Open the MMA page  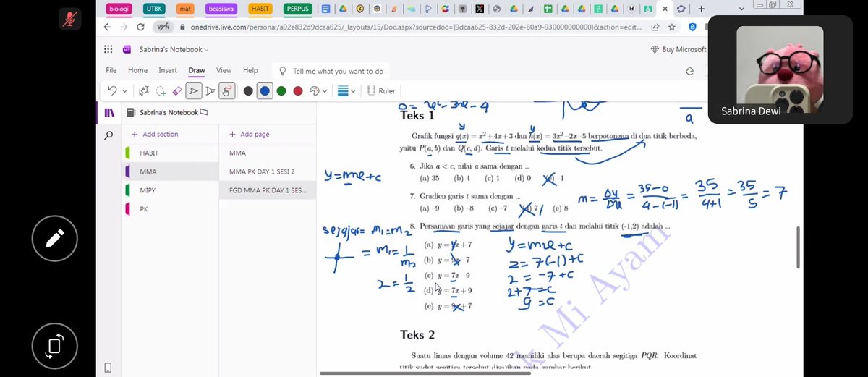268,153
